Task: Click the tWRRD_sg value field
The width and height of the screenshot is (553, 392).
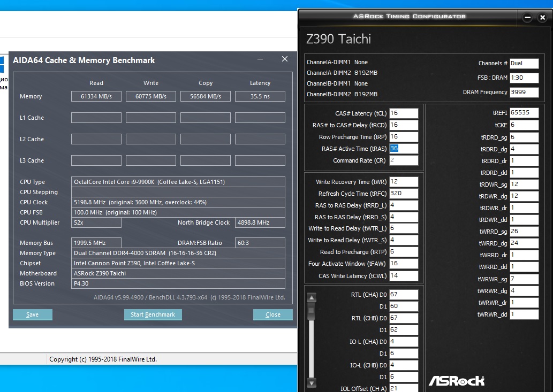Action: click(x=524, y=232)
